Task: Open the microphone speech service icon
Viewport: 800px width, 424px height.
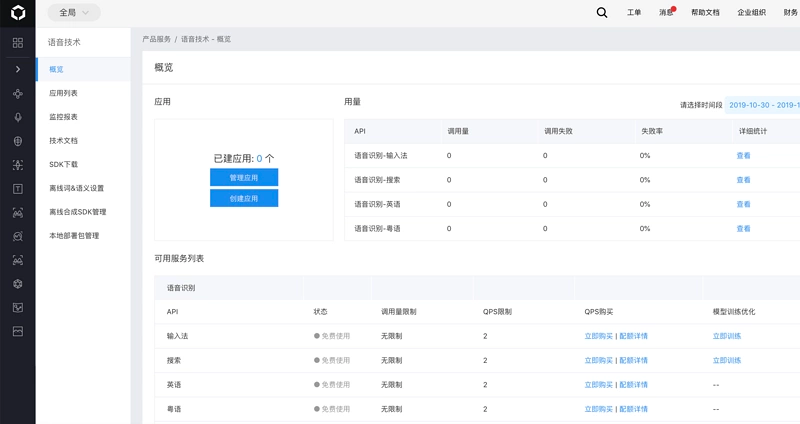Action: pyautogui.click(x=18, y=117)
